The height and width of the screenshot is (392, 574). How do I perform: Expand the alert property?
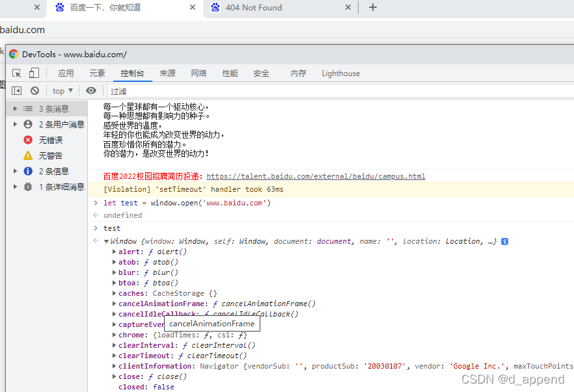point(115,252)
